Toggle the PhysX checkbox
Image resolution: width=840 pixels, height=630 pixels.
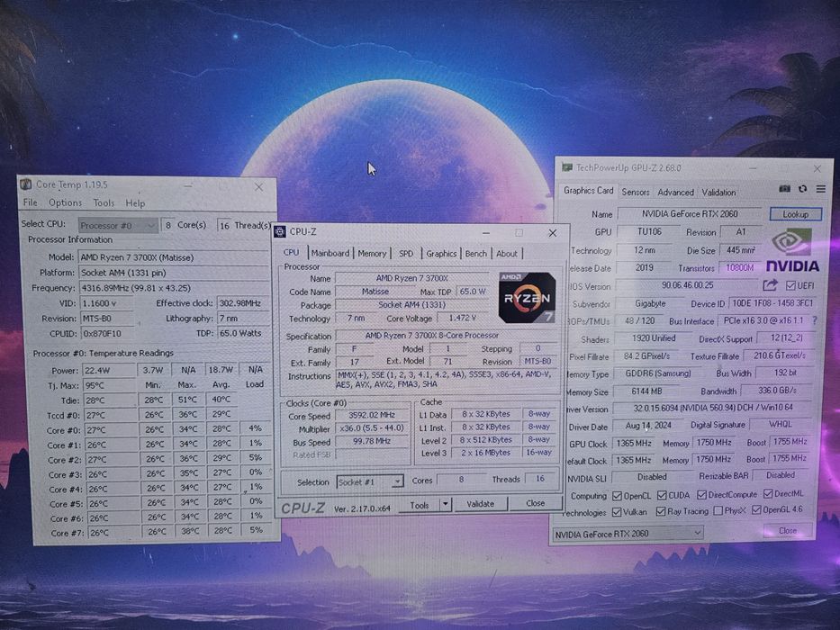click(x=718, y=510)
